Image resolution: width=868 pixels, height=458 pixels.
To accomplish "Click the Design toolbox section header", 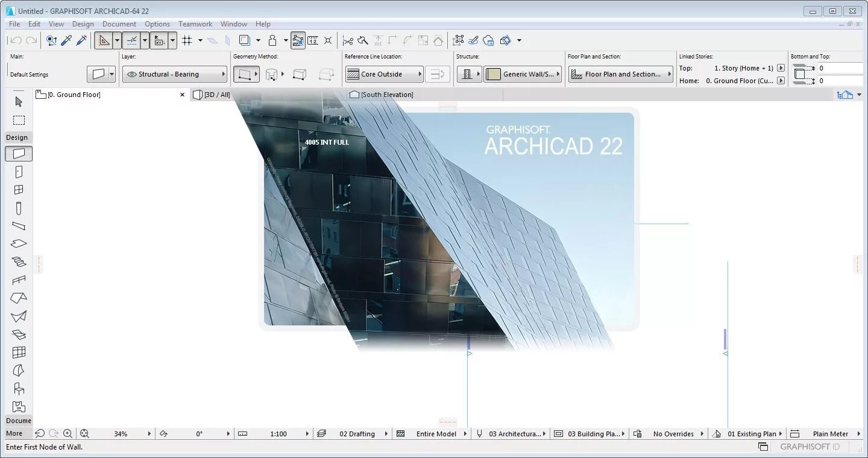I will point(17,137).
